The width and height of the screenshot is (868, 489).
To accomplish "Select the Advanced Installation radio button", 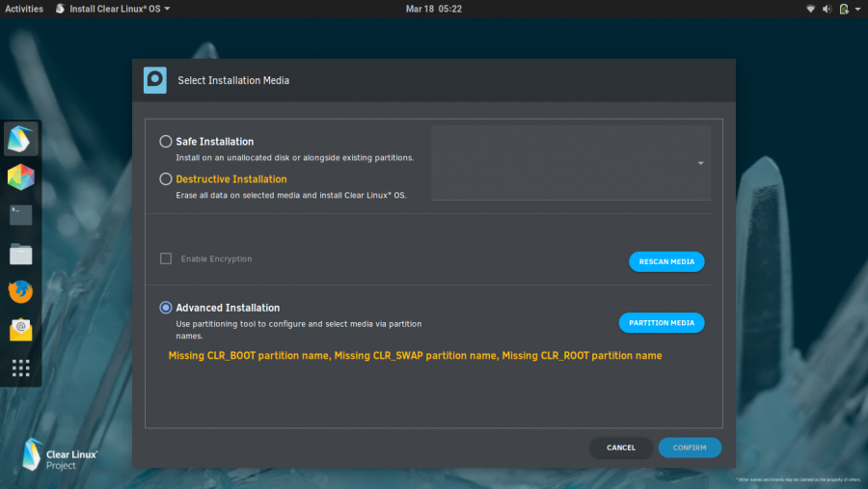I will [166, 308].
